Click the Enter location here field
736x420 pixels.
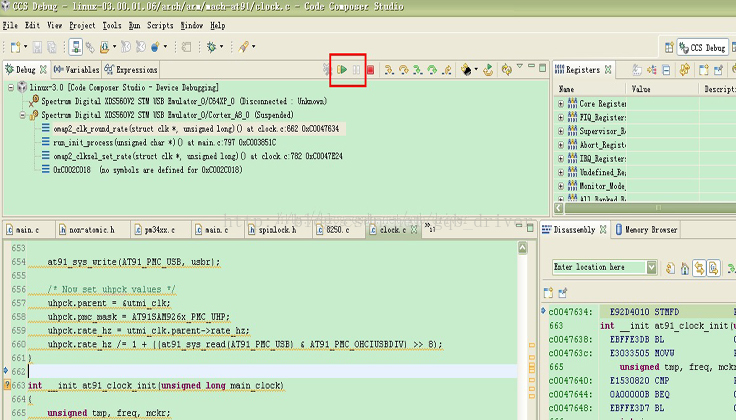point(599,267)
